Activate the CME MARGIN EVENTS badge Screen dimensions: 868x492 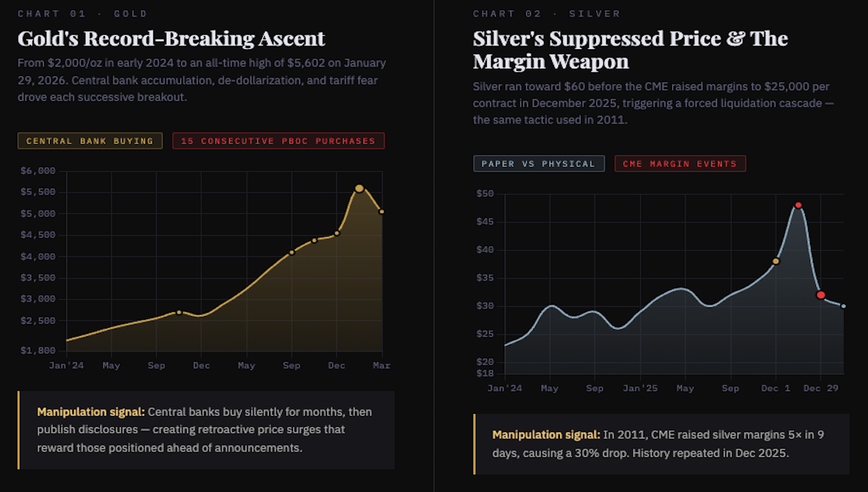coord(680,163)
